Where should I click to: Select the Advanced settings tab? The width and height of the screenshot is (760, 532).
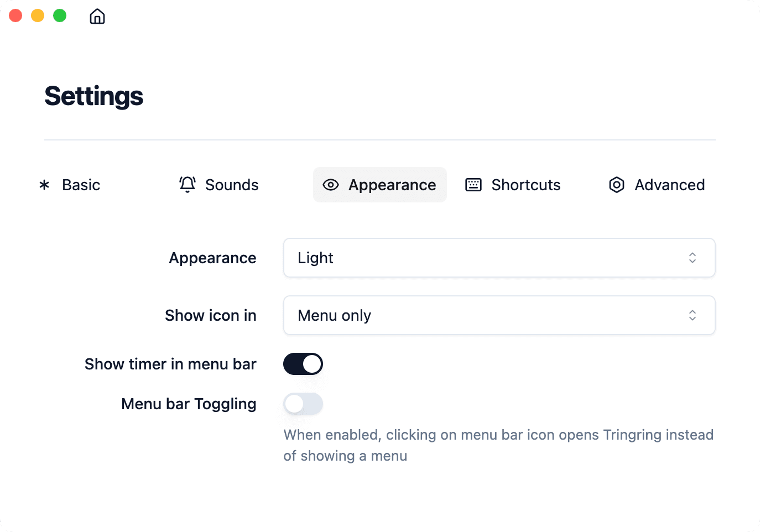[x=669, y=185]
